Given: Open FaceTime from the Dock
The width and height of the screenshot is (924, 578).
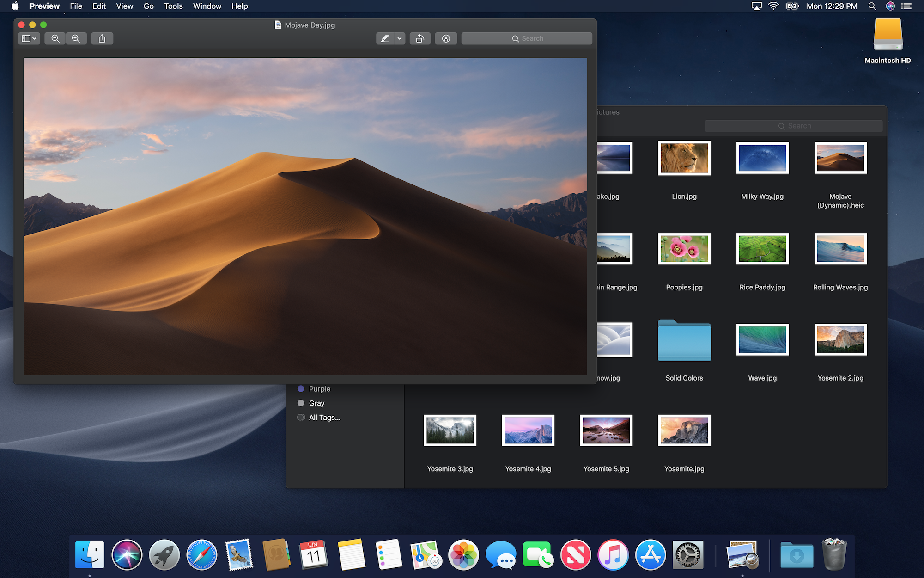Looking at the screenshot, I should [x=538, y=554].
